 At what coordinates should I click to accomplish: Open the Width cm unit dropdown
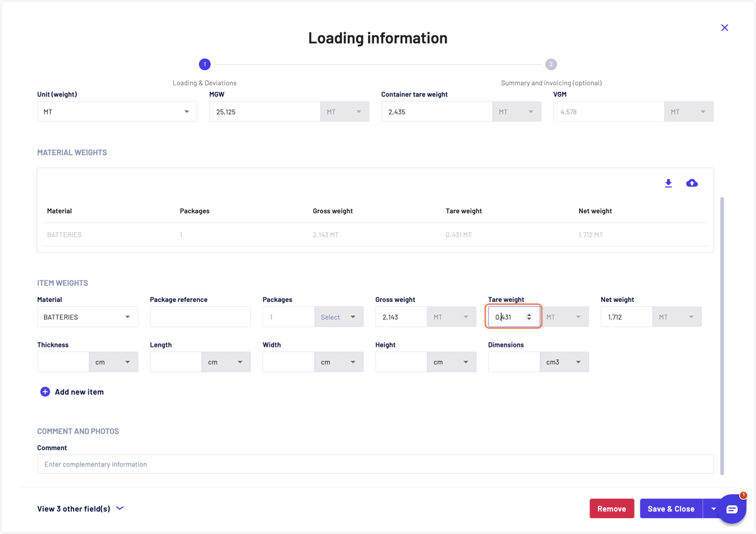[339, 362]
